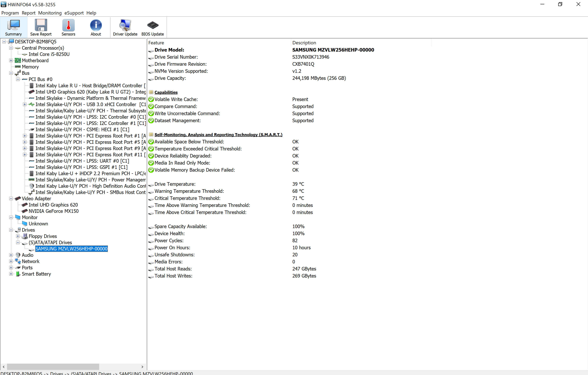The image size is (588, 375).
Task: Collapse the Central Processor(s) node
Action: pos(11,48)
